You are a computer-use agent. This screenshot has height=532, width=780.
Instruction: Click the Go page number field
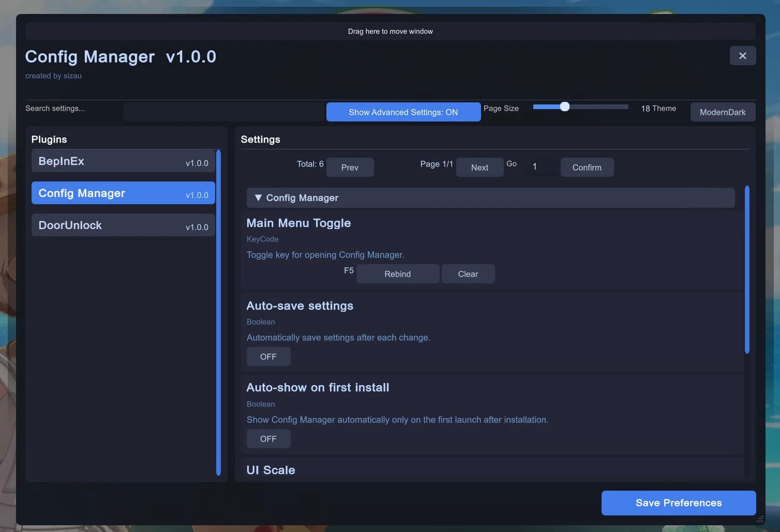[542, 167]
